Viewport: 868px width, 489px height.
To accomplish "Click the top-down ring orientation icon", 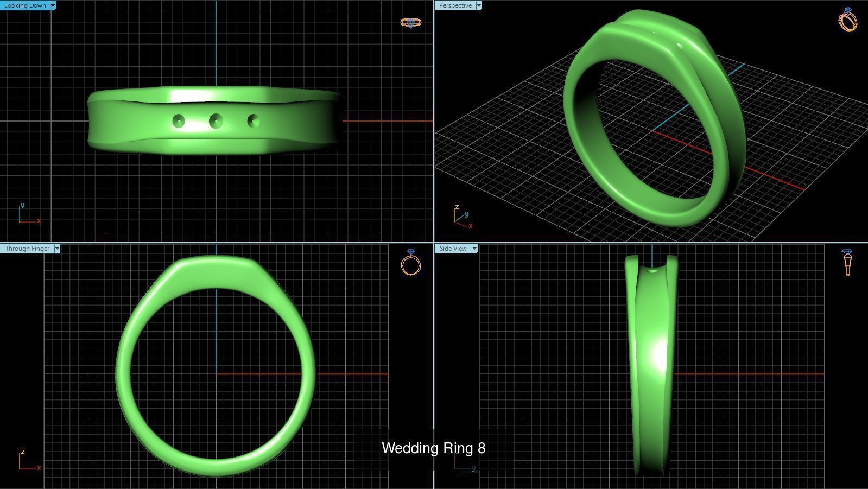I will (x=411, y=23).
